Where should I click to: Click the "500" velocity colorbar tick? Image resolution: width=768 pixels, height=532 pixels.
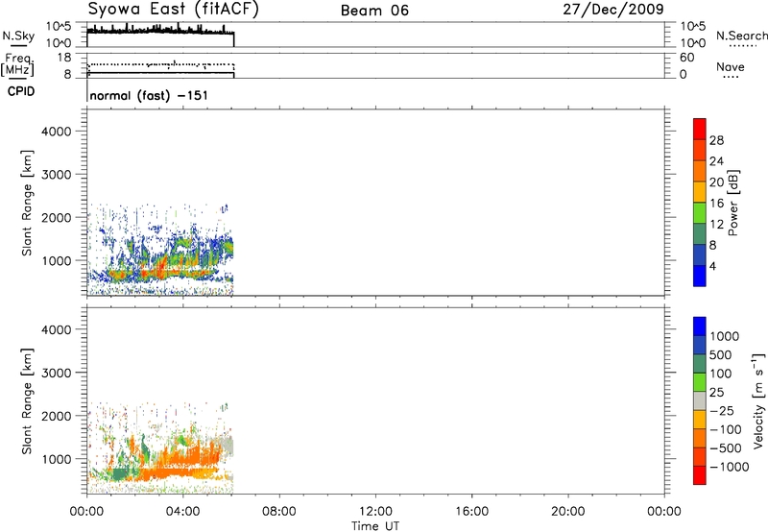pos(719,354)
